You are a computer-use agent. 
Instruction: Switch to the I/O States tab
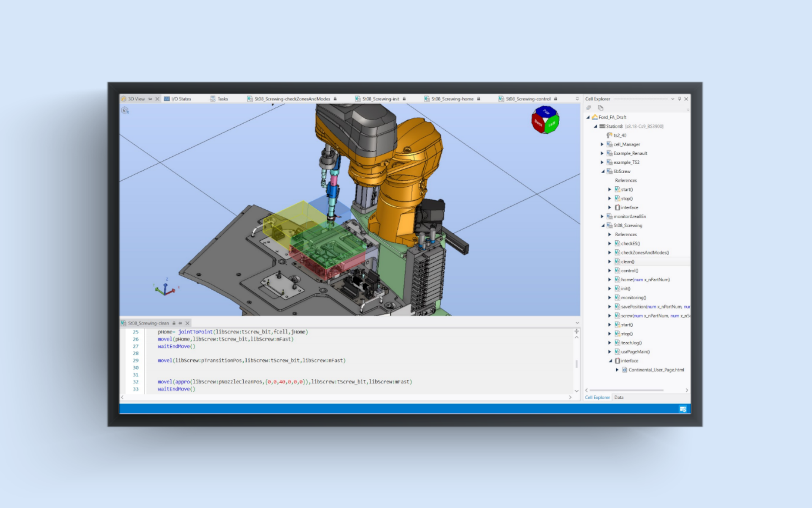tap(181, 99)
